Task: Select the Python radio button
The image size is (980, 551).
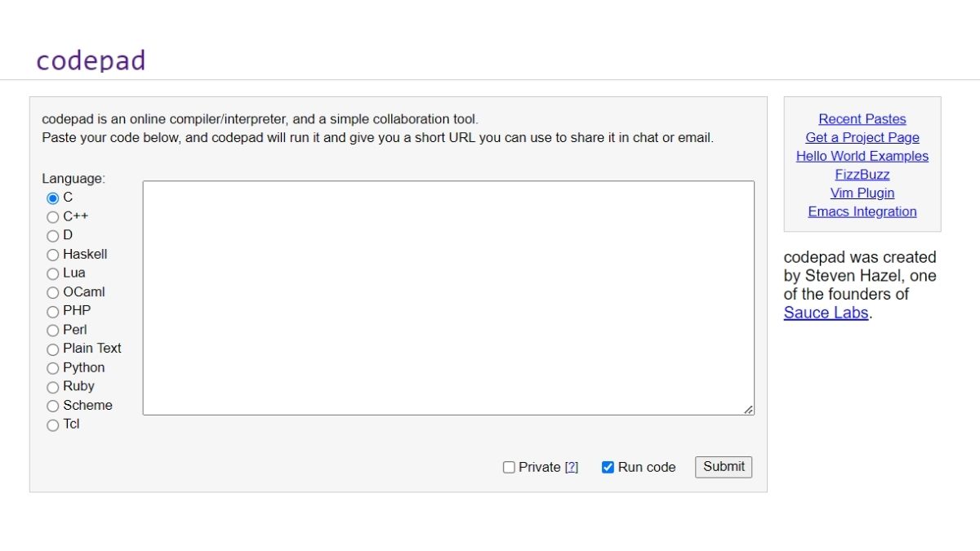Action: click(53, 368)
